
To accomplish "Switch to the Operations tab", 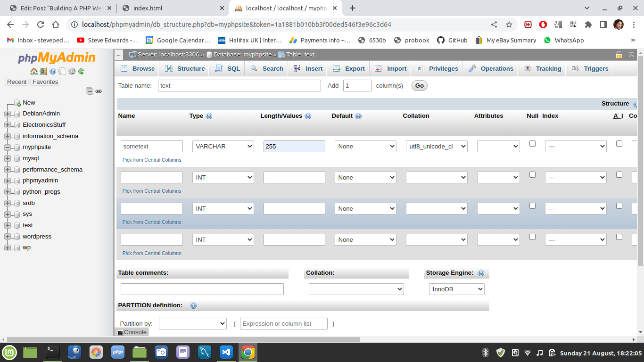I will [491, 69].
